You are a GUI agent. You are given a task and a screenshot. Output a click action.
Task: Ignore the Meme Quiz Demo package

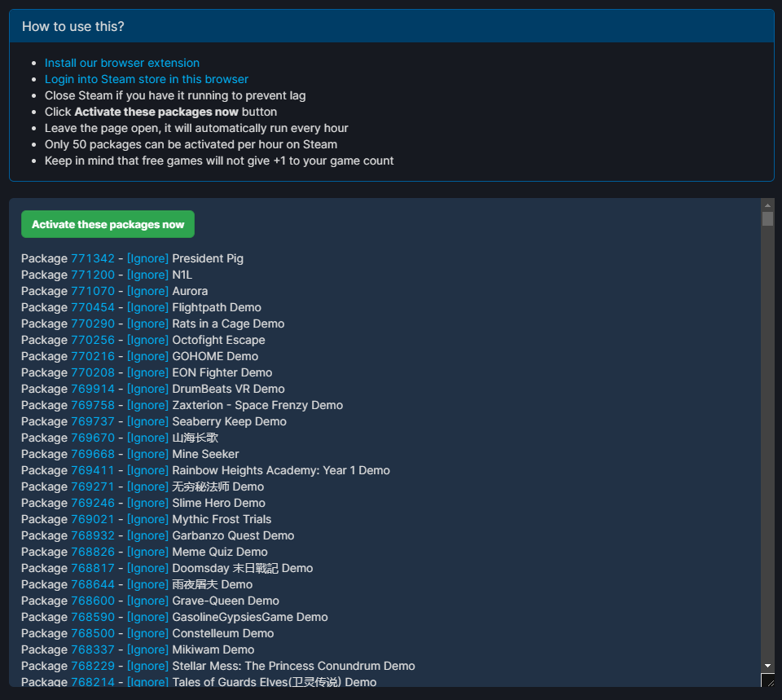click(x=147, y=552)
